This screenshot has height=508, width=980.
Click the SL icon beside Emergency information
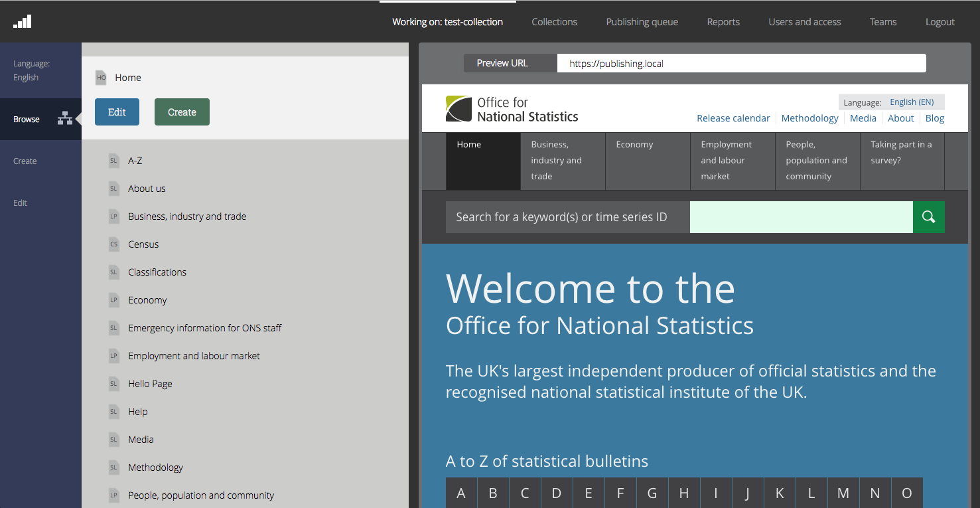click(114, 328)
